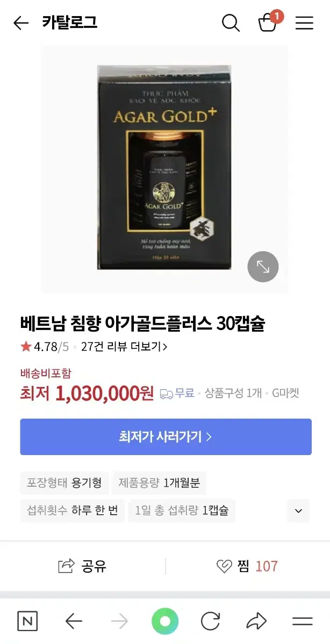Viewport: 330px width, 644px height.
Task: Tap the Naver N home icon
Action: tap(27, 621)
